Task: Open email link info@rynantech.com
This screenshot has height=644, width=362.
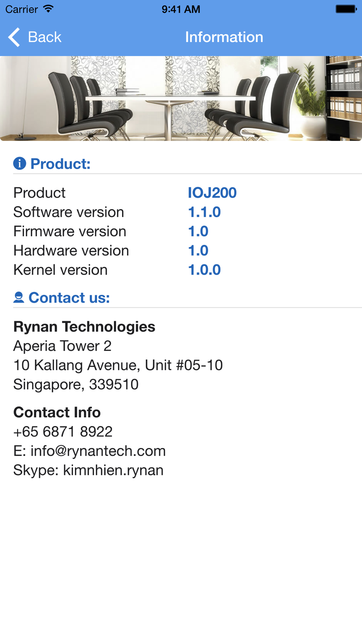Action: pos(98,451)
